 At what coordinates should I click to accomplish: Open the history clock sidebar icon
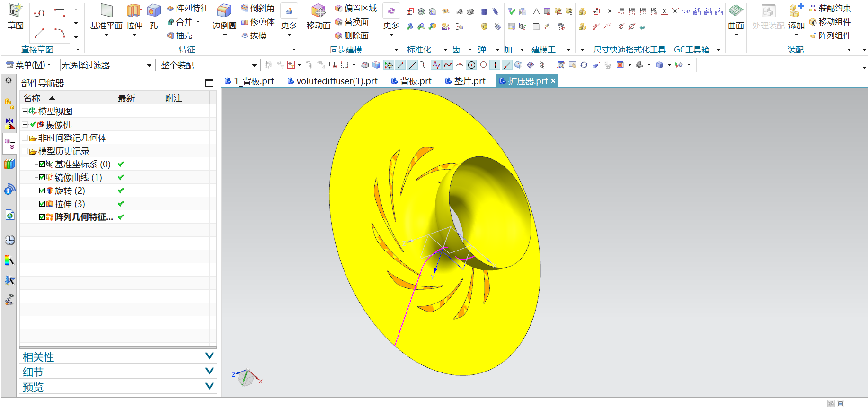pos(9,240)
